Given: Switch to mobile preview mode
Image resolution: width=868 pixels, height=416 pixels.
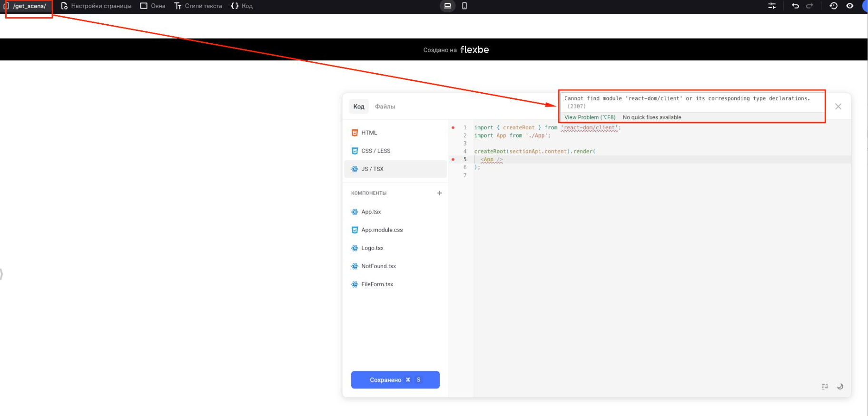Looking at the screenshot, I should (x=464, y=6).
